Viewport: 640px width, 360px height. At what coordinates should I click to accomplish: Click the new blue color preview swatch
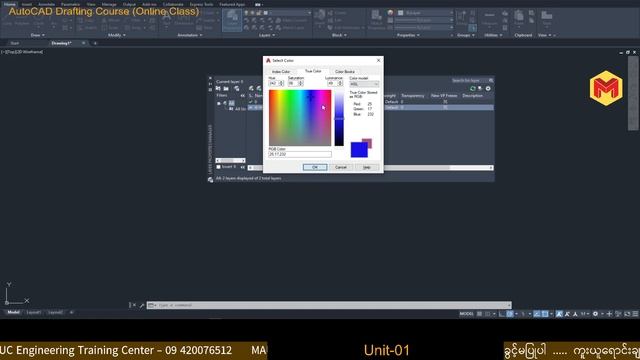click(359, 149)
